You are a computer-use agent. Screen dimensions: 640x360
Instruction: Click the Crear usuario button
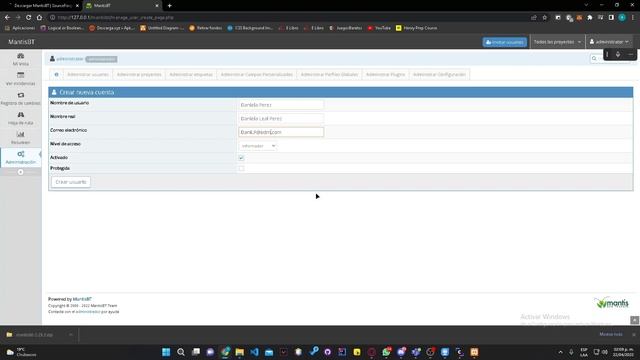[x=71, y=182]
